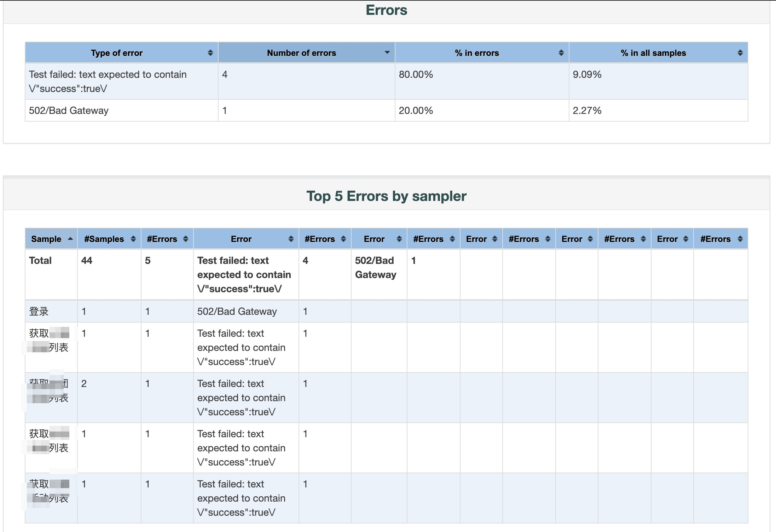The height and width of the screenshot is (532, 776).
Task: Click sort icon on last #Errors column
Action: point(740,239)
